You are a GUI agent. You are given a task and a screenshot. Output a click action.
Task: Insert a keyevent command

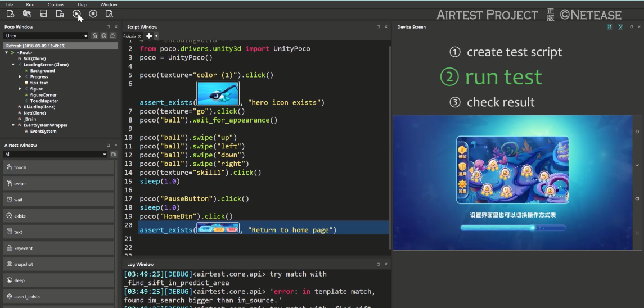(x=58, y=248)
